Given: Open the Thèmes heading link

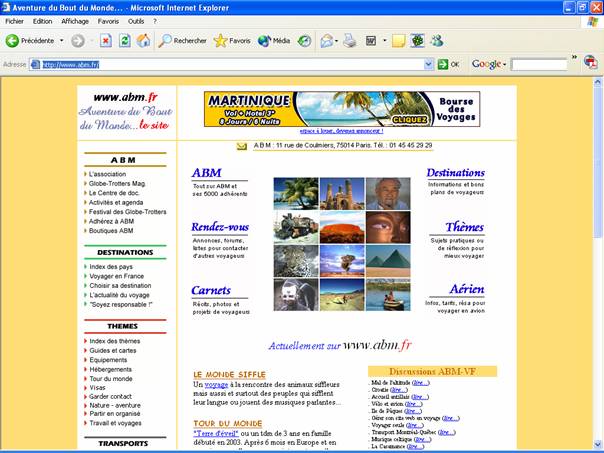Looking at the screenshot, I should point(464,227).
